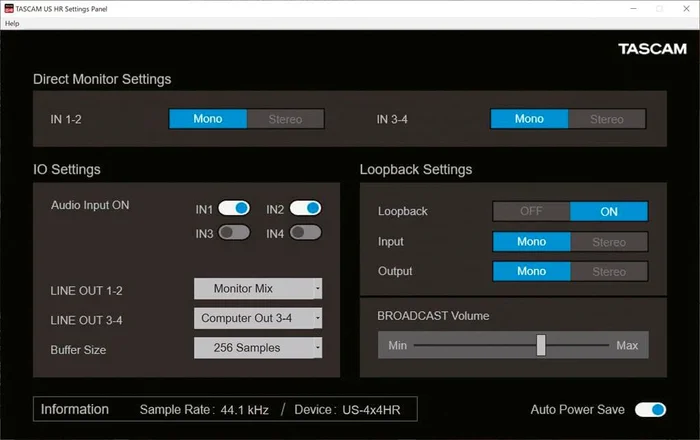Set IN 3-4 direct monitor to Stereo
The width and height of the screenshot is (700, 440).
point(607,119)
